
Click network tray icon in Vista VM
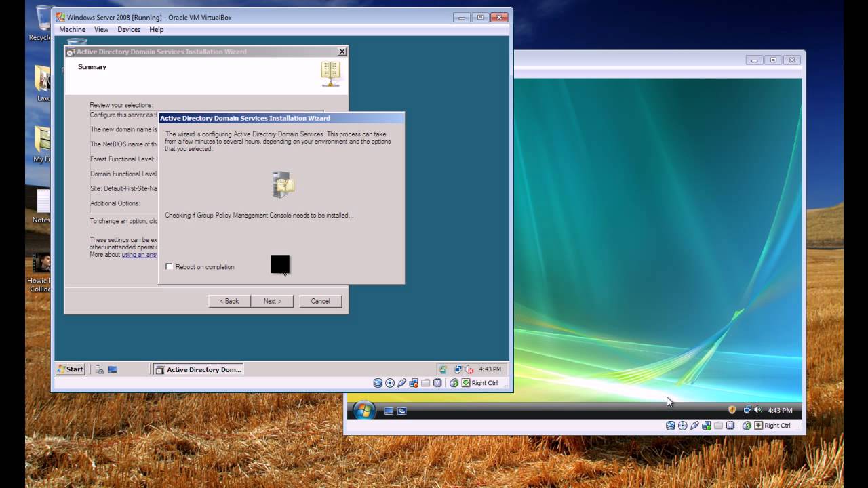pyautogui.click(x=747, y=410)
